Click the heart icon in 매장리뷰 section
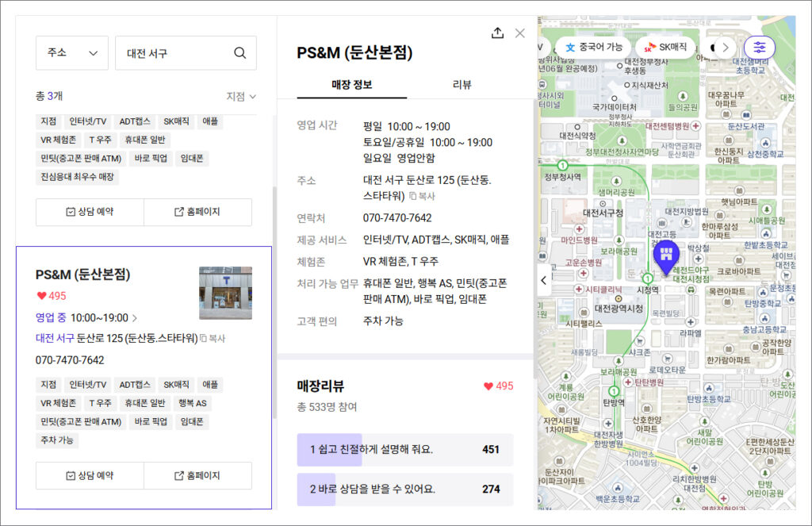The height and width of the screenshot is (526, 812). [x=488, y=386]
